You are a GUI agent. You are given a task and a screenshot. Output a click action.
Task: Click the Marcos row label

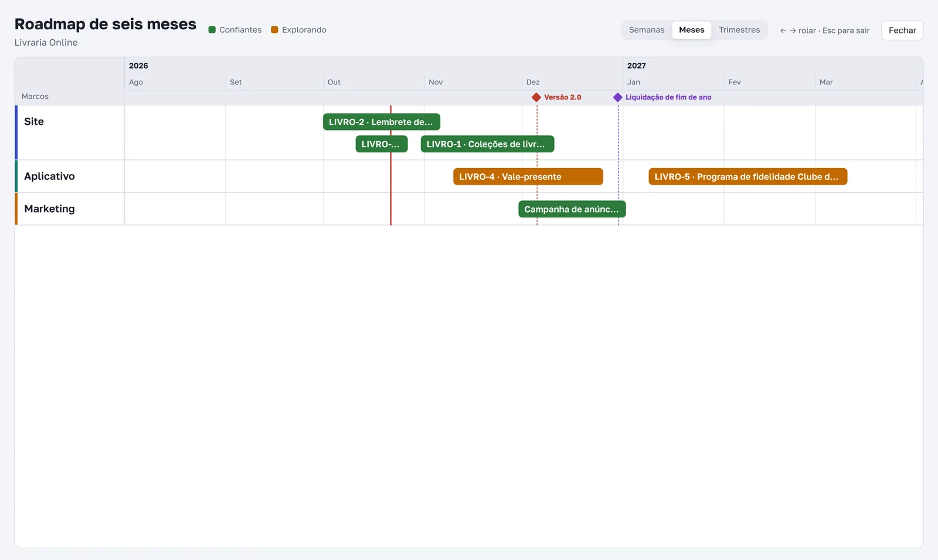click(x=35, y=97)
